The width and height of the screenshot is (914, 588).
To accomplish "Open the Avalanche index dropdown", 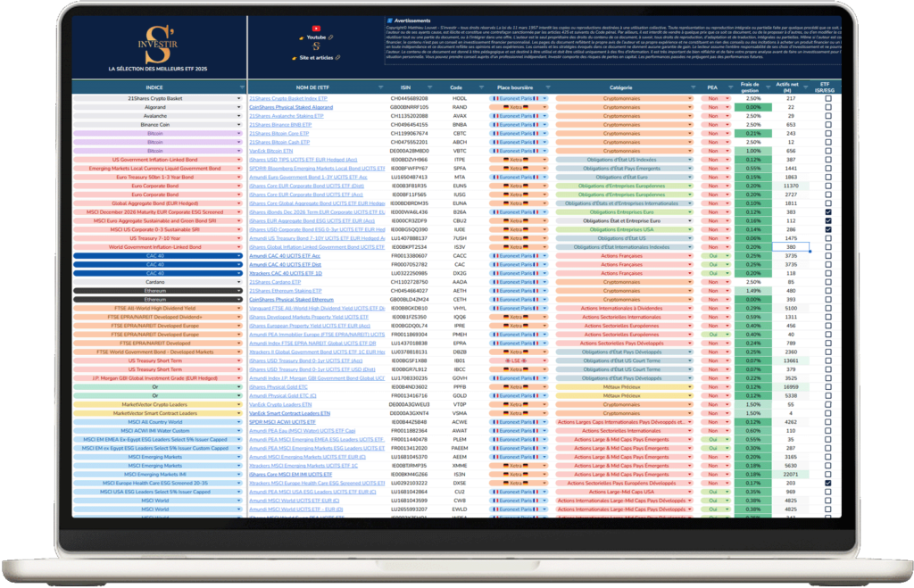I will click(239, 116).
